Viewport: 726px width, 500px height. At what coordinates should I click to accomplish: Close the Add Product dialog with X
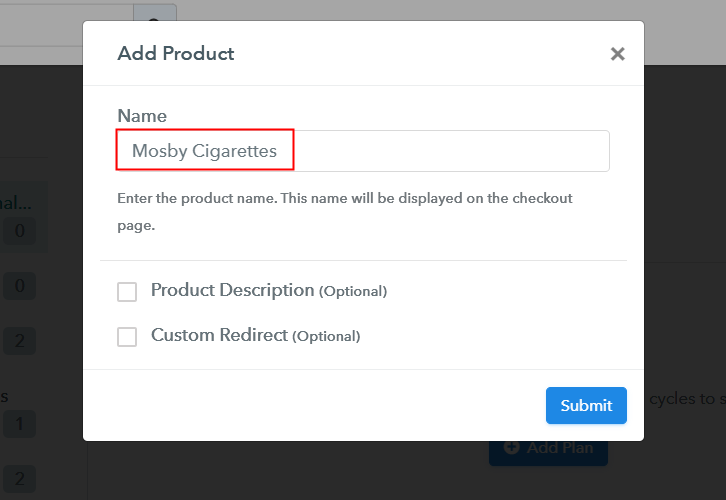coord(617,54)
